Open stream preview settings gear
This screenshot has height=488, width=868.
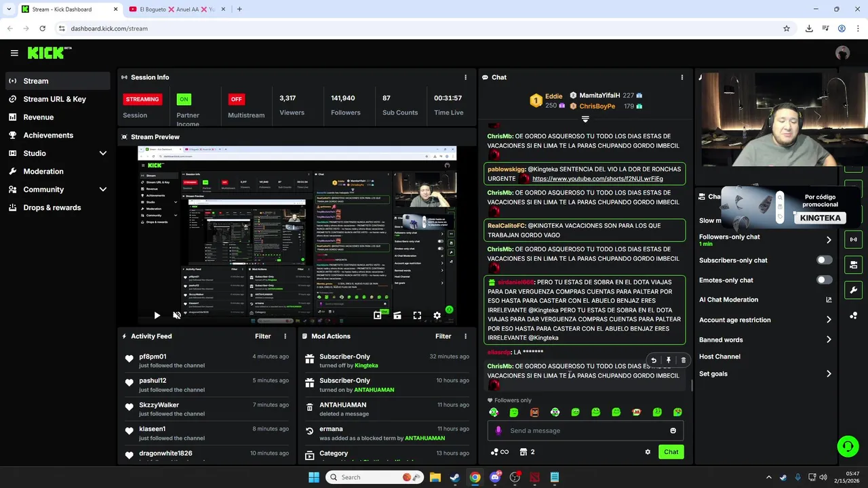(437, 315)
